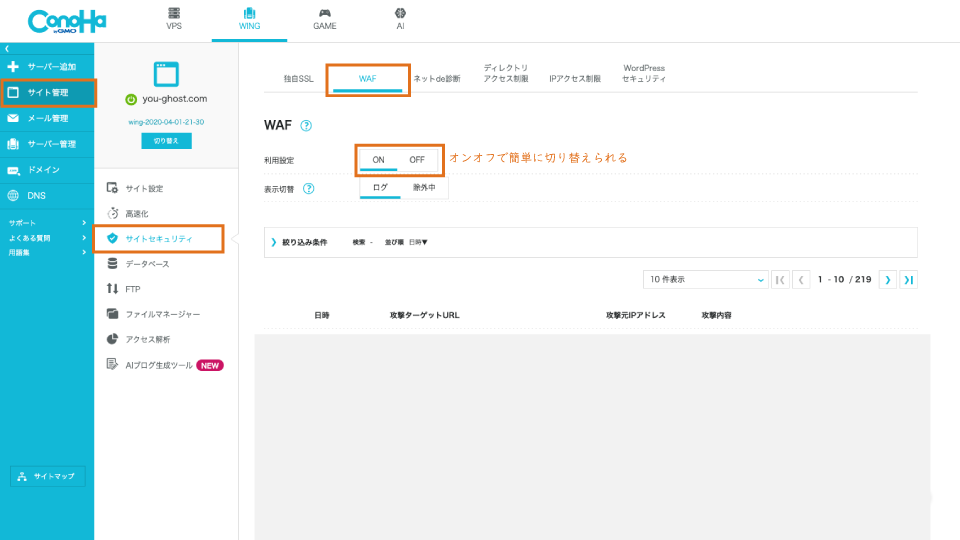Open the VPS service icon
The height and width of the screenshot is (540, 960).
click(x=175, y=14)
